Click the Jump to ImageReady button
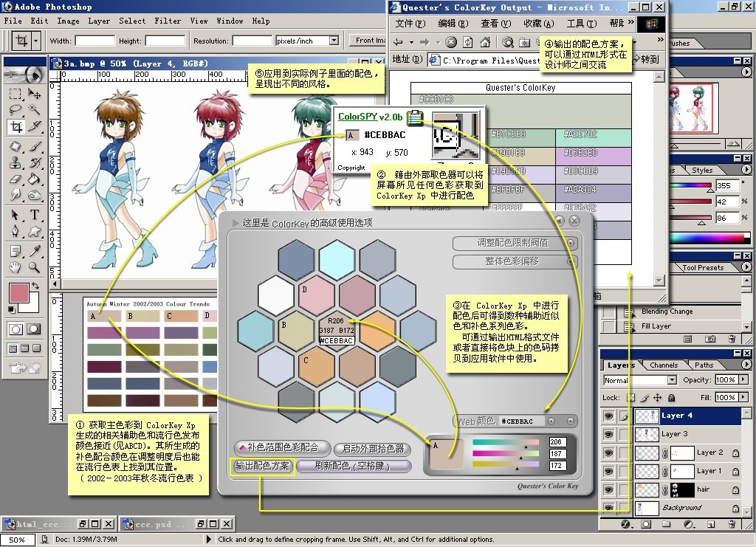Viewport: 756px width, 547px height. [25, 368]
